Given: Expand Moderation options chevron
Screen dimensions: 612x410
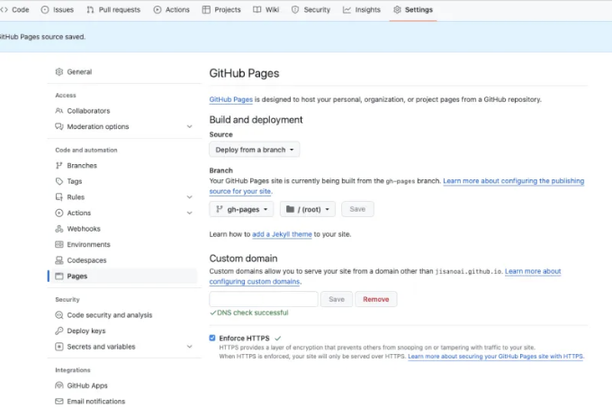Looking at the screenshot, I should (x=189, y=127).
